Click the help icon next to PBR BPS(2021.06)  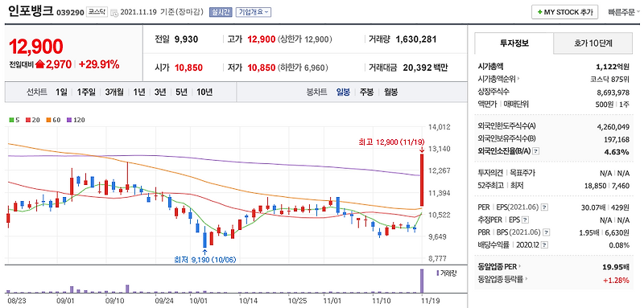(546, 232)
